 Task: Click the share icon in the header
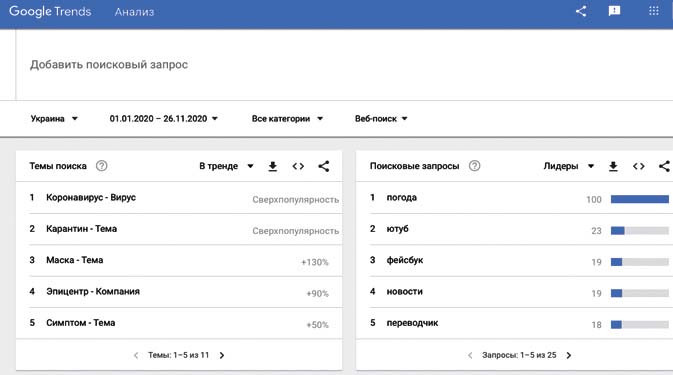pyautogui.click(x=581, y=11)
